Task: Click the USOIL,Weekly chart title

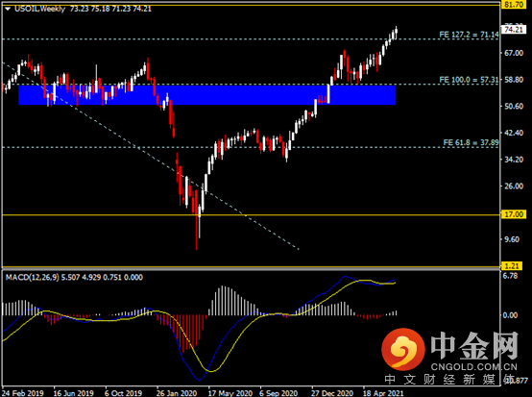Action: [39, 9]
